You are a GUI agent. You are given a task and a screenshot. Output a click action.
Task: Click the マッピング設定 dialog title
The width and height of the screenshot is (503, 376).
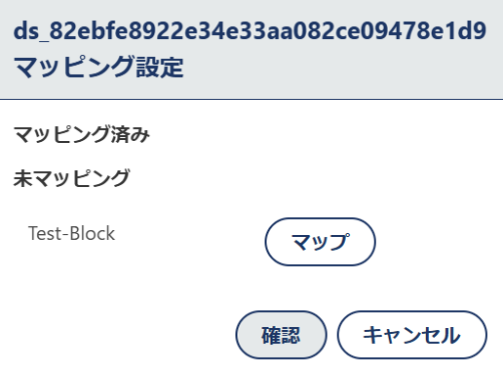(98, 67)
